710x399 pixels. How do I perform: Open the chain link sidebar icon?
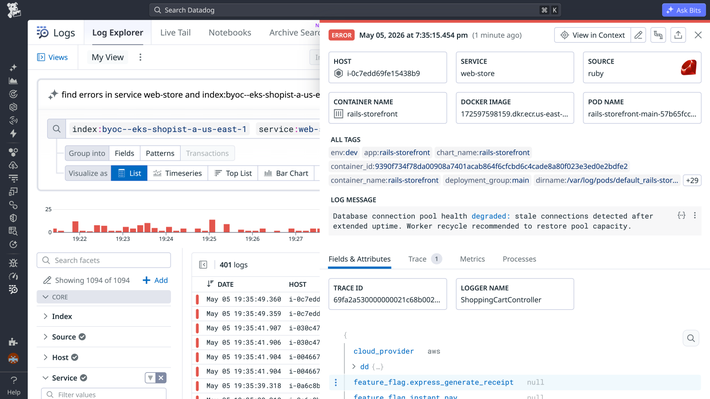(13, 205)
